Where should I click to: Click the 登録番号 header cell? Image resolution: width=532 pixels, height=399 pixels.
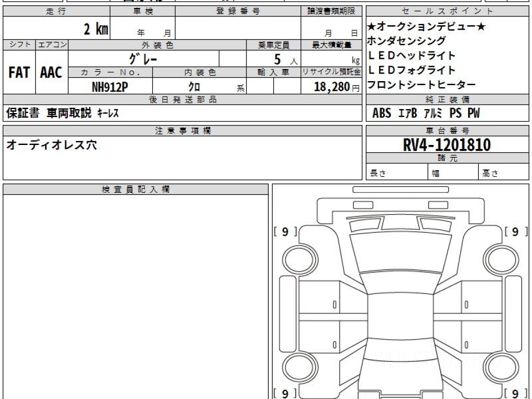(238, 12)
